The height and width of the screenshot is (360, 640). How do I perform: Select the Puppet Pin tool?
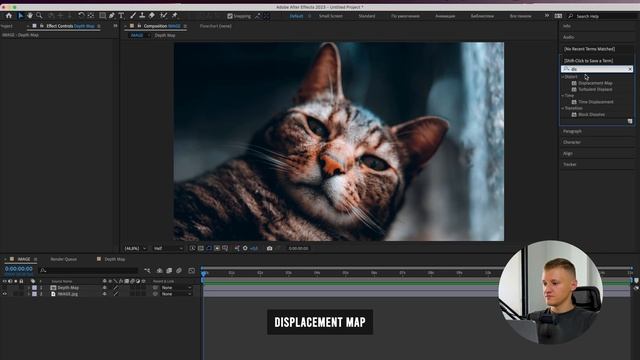point(175,16)
